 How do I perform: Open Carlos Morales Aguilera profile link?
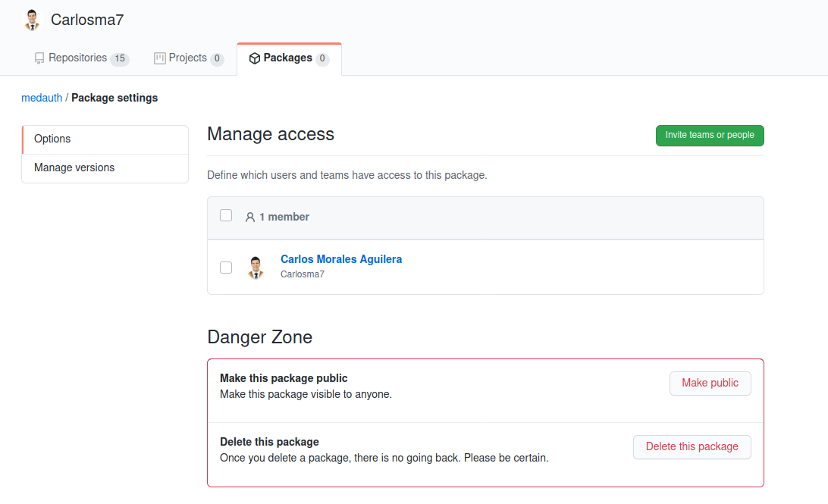click(x=341, y=259)
